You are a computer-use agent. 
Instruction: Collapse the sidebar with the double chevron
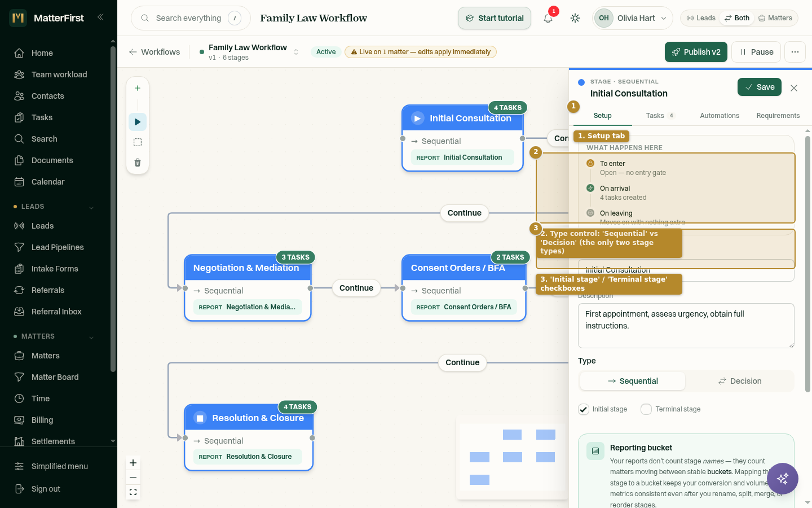(100, 17)
